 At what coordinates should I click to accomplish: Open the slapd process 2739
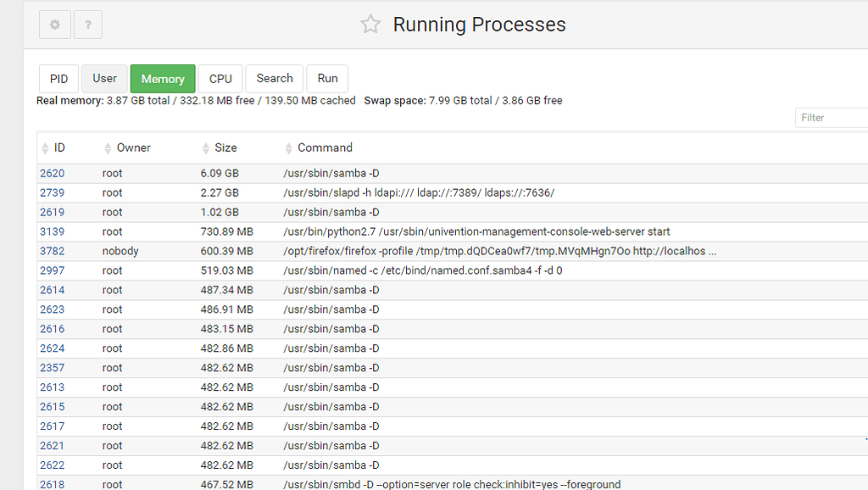(52, 192)
